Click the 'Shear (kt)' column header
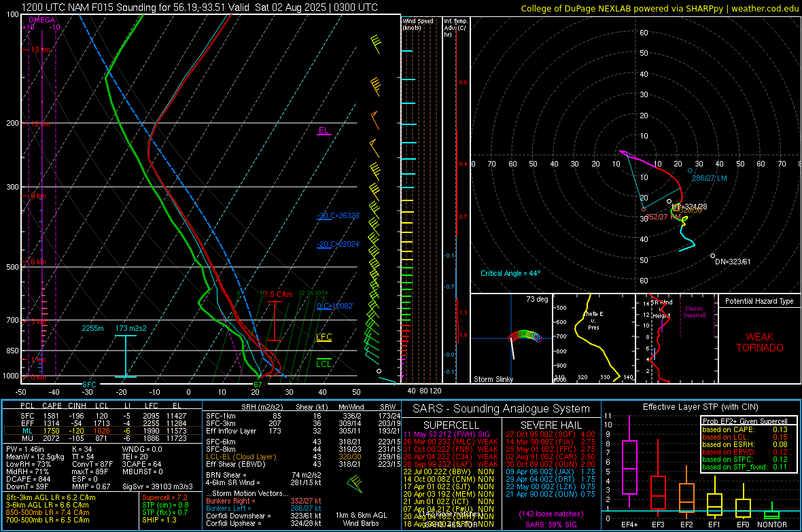The image size is (802, 532). coord(311,407)
